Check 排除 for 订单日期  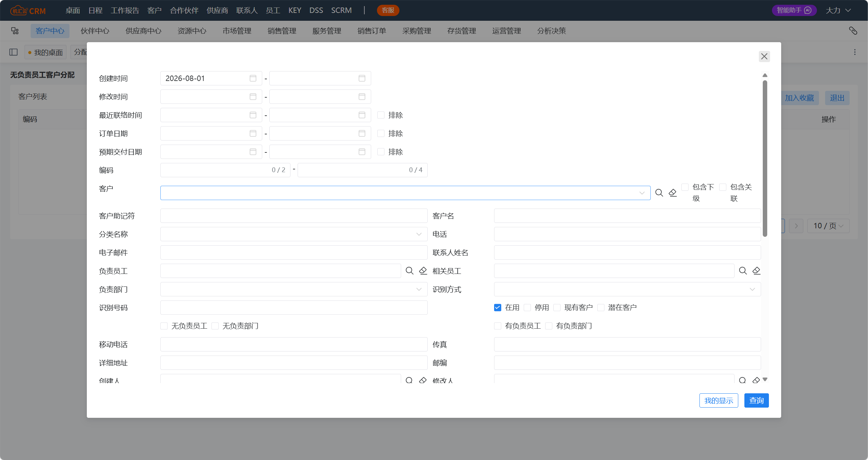381,133
